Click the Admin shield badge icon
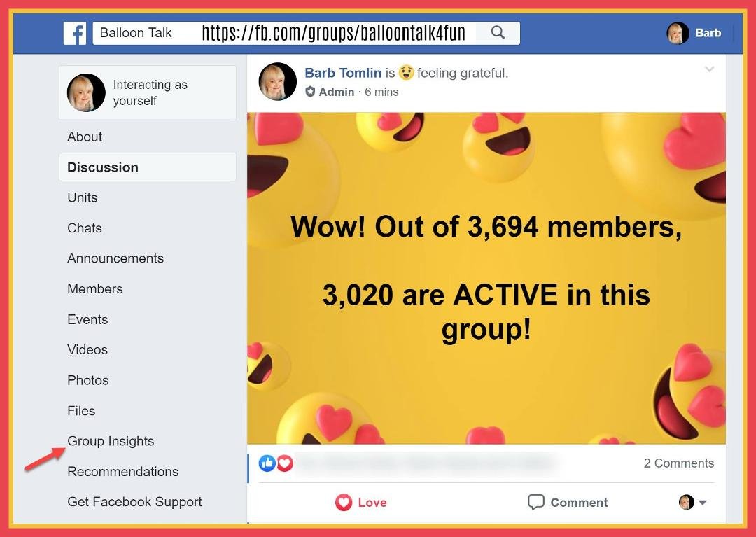Screen dimensions: 756x537 311,92
